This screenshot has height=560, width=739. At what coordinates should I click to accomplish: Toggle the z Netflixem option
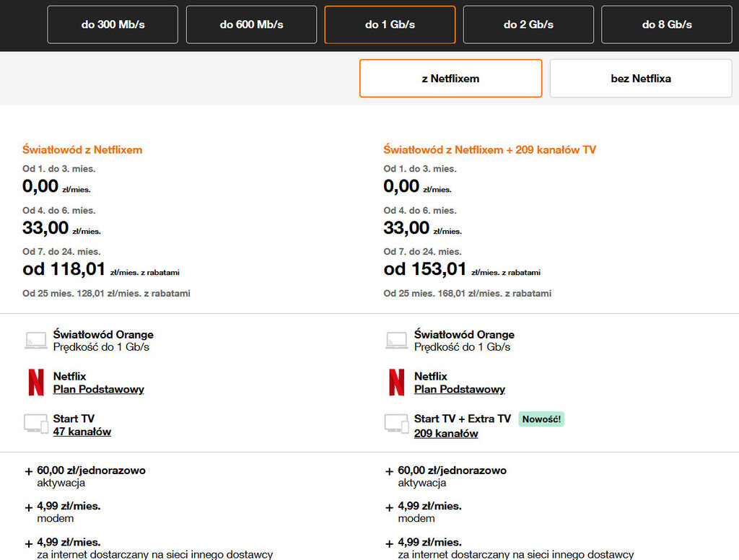450,78
